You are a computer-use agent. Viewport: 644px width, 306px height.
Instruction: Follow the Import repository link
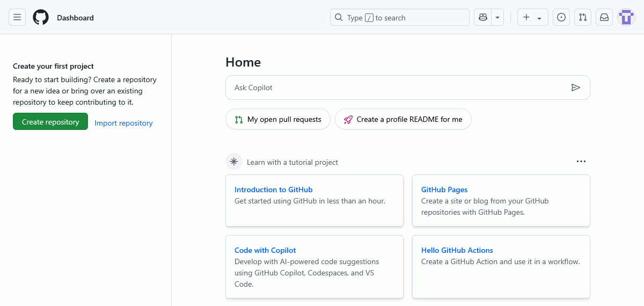(x=123, y=123)
